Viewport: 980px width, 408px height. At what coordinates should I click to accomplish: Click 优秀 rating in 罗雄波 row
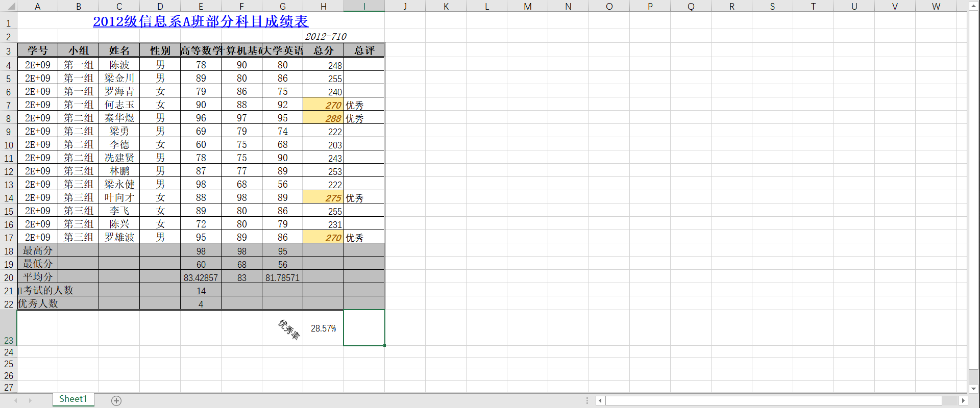point(364,237)
